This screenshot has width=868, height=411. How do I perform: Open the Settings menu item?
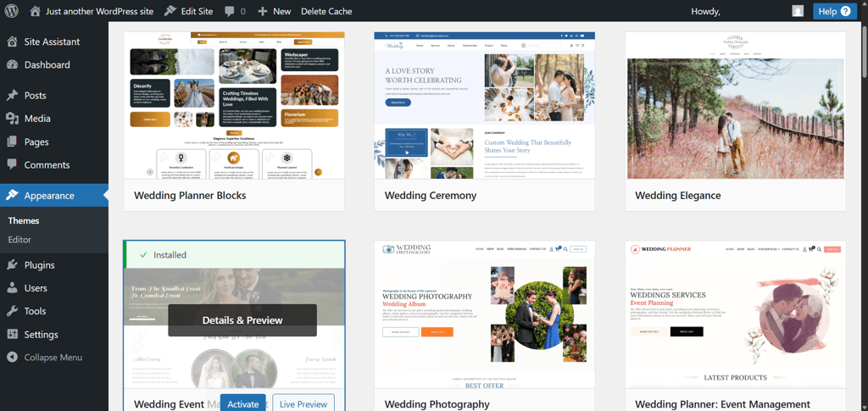coord(41,335)
